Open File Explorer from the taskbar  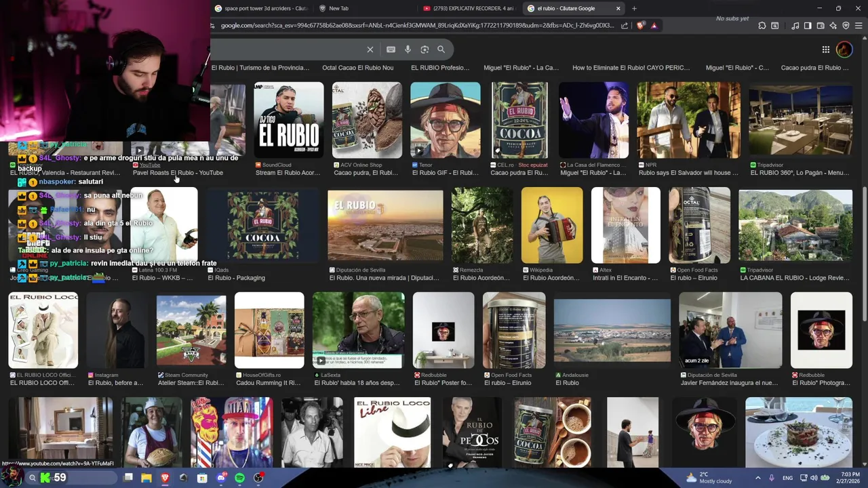point(146,478)
